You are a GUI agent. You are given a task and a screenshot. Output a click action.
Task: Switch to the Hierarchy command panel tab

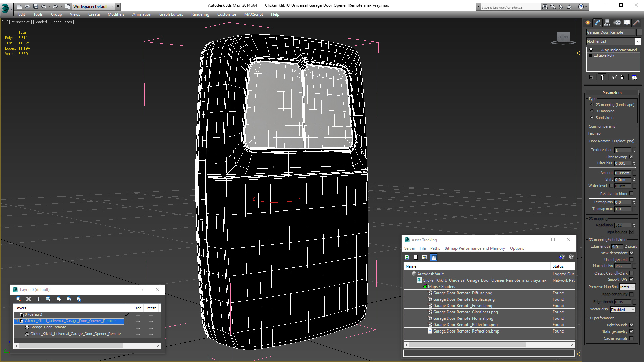point(607,23)
